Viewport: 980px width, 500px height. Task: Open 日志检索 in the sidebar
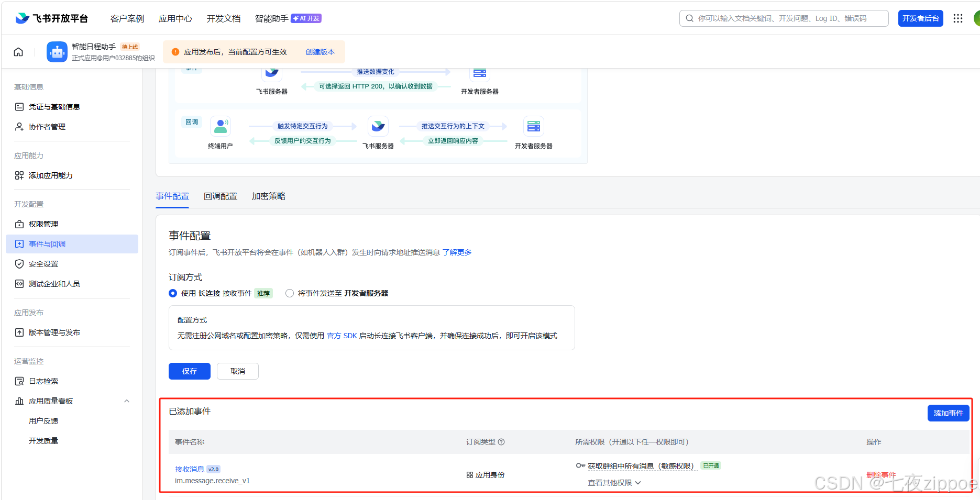pyautogui.click(x=43, y=381)
